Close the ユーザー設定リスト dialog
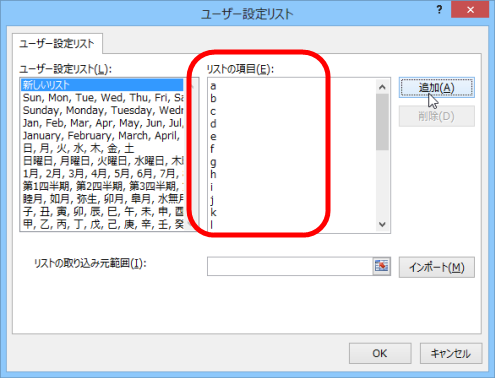This screenshot has width=495, height=378. click(470, 10)
